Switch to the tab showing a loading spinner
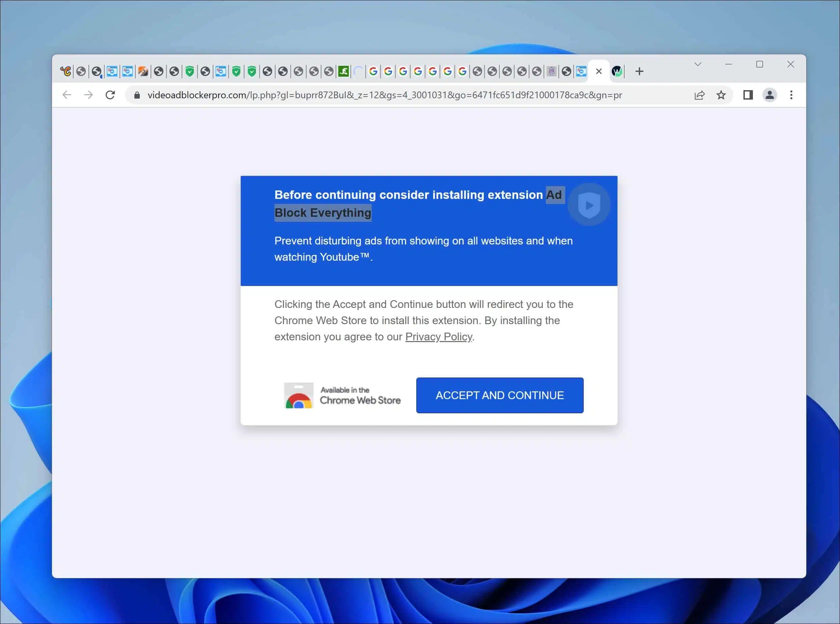This screenshot has width=840, height=624. (358, 71)
